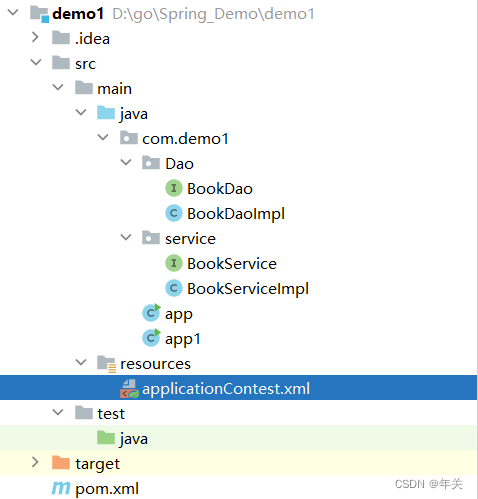The image size is (478, 499).
Task: Click the com.demo1 package icon
Action: [129, 137]
